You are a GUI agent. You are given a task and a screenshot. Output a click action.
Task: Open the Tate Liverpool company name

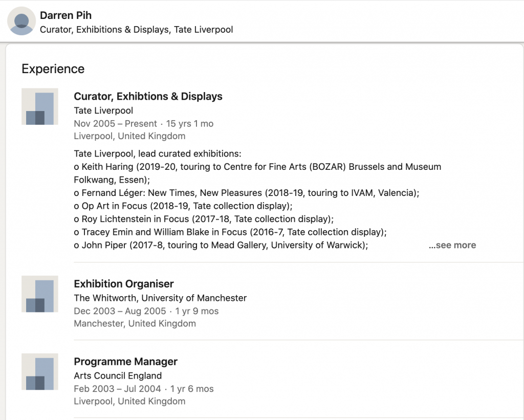[x=103, y=110]
